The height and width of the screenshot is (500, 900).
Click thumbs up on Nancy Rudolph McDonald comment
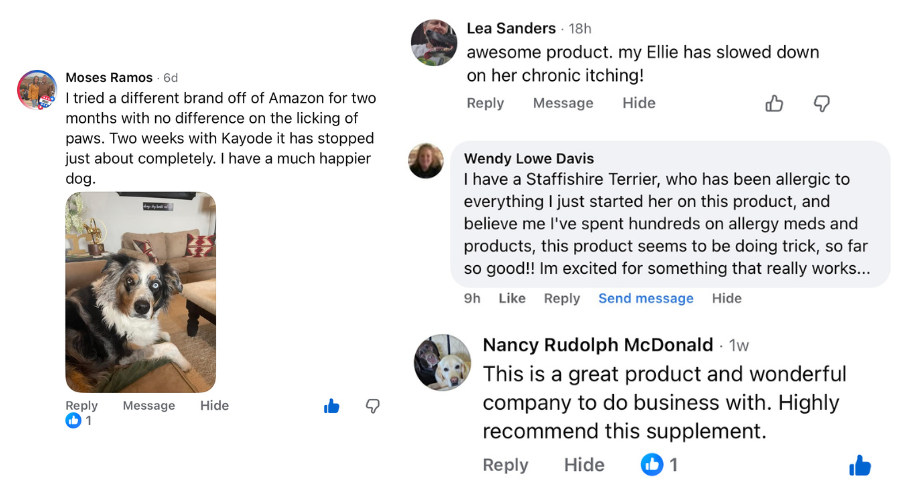coord(860,465)
